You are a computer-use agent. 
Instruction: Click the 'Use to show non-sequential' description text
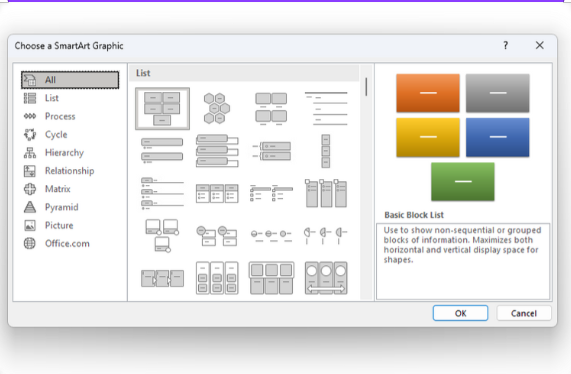(462, 245)
